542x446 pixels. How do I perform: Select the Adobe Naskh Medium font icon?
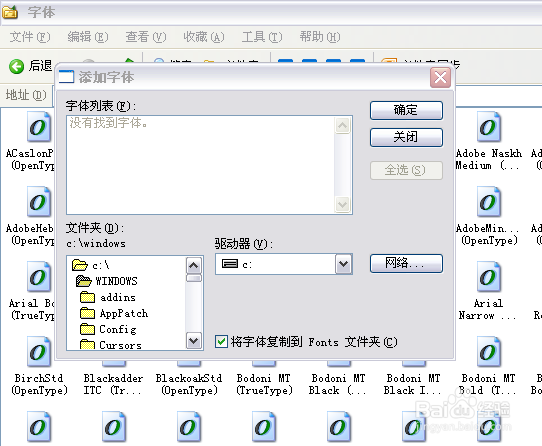489,127
